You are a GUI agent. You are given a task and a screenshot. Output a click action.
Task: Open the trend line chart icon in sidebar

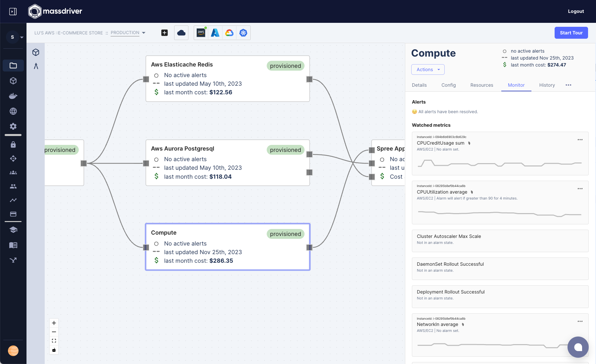point(13,200)
